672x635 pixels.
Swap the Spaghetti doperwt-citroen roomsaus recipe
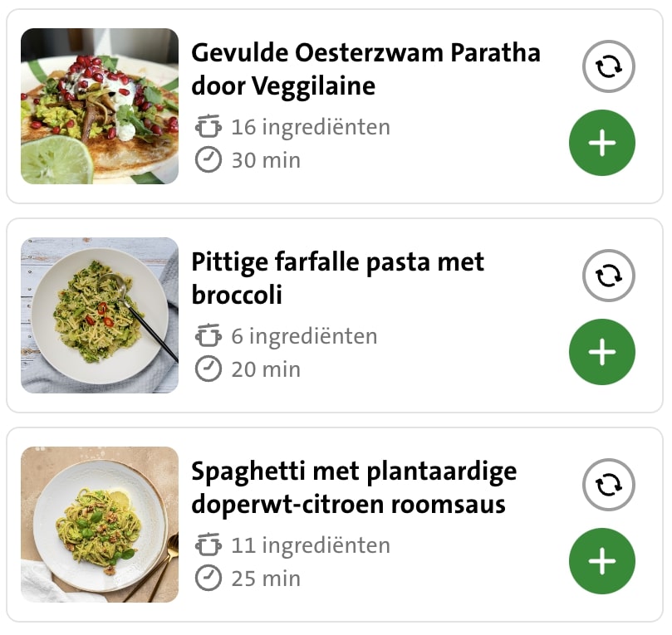coord(608,484)
